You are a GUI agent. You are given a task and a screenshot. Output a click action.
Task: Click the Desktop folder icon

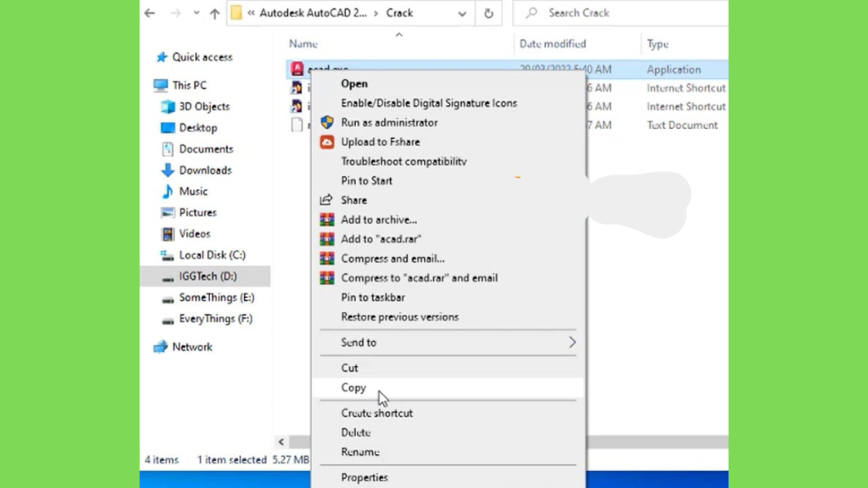168,128
